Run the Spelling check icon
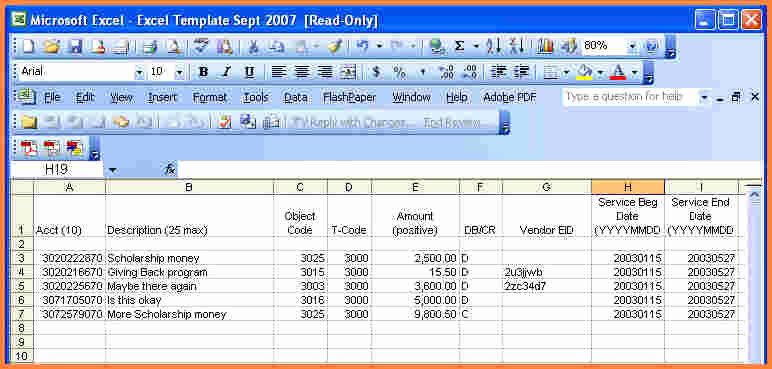 point(201,47)
